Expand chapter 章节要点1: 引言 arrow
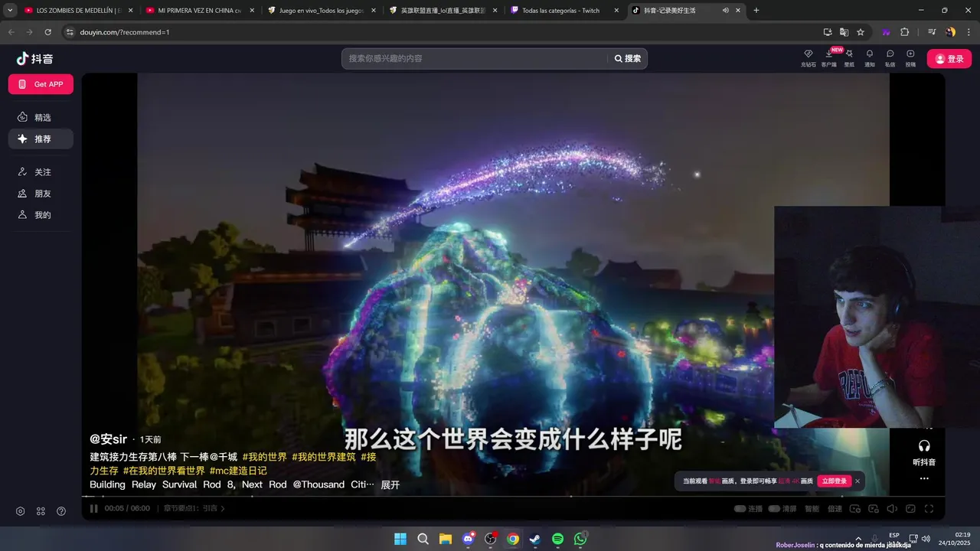 pyautogui.click(x=223, y=508)
